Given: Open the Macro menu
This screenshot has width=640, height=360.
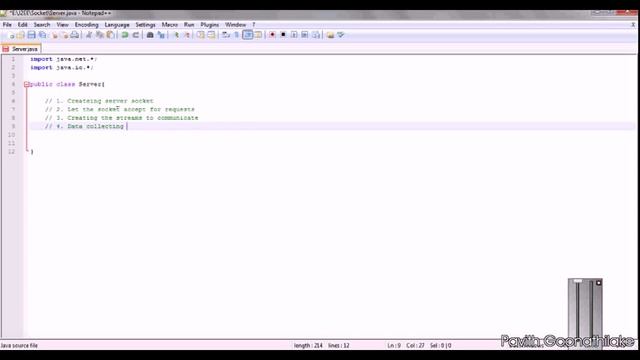Looking at the screenshot, I should click(170, 25).
